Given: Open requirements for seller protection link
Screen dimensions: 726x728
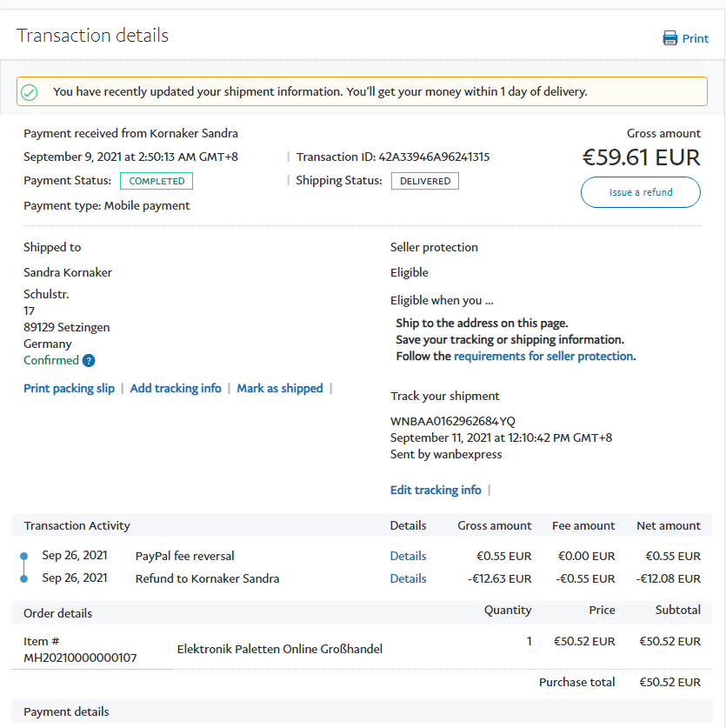Looking at the screenshot, I should coord(543,356).
